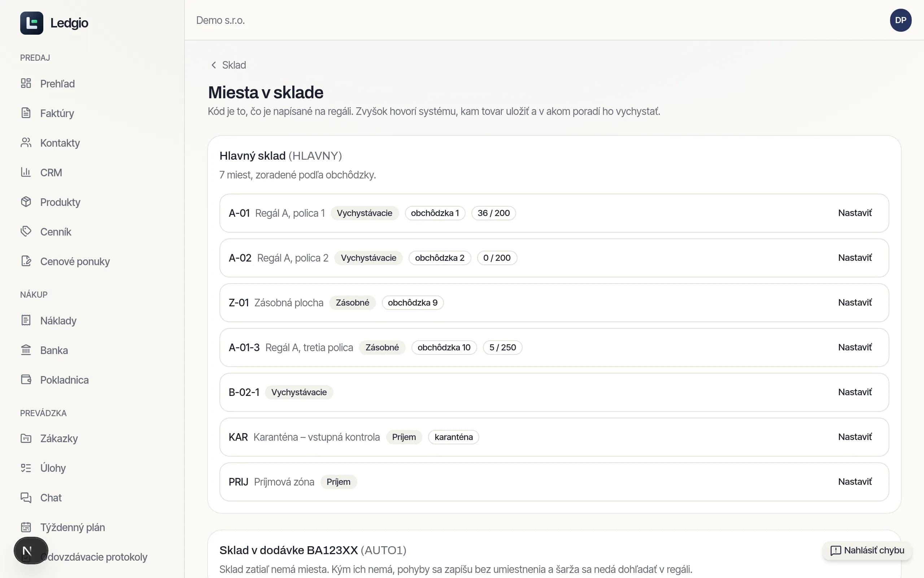Click the CRM chart icon
924x578 pixels.
26,172
